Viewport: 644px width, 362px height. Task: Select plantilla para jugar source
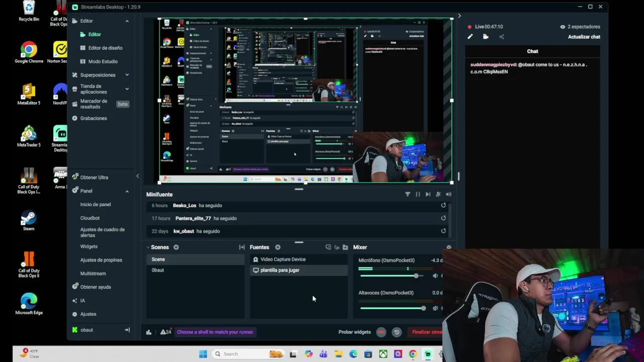pyautogui.click(x=299, y=270)
